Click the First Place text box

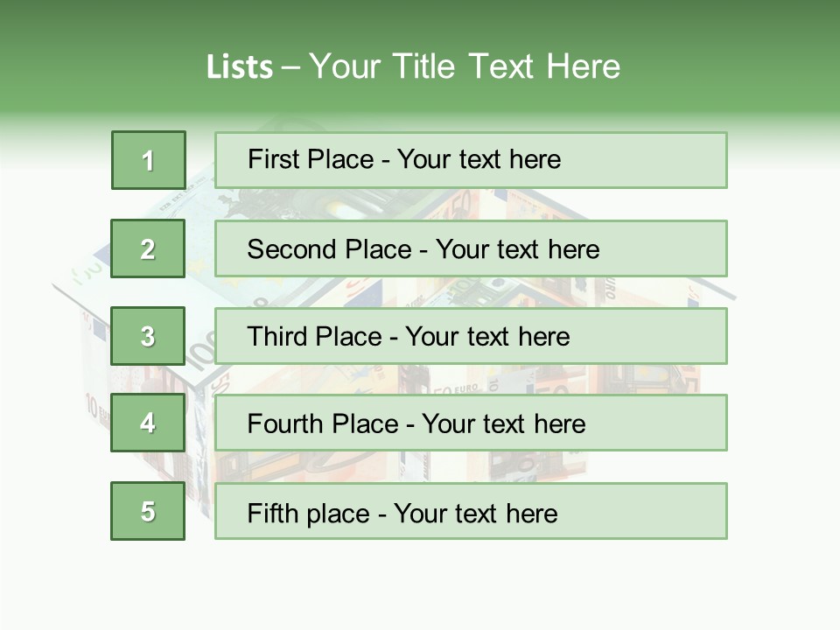[471, 160]
